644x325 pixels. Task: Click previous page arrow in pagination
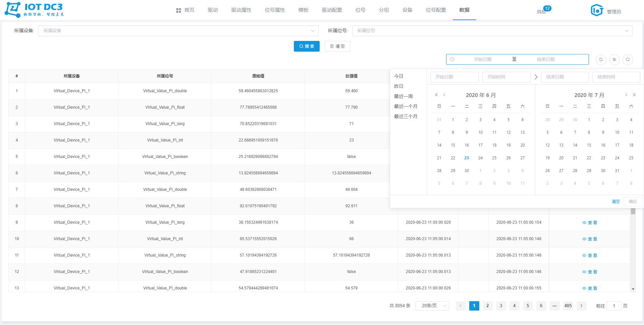click(x=461, y=306)
